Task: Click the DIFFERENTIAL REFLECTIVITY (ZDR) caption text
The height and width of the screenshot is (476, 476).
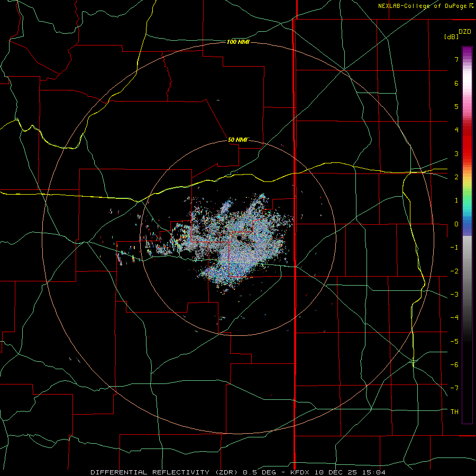Action: 165,472
